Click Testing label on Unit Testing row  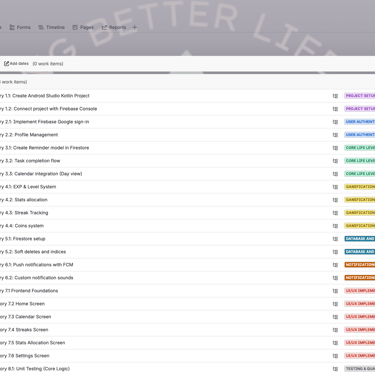[x=360, y=369]
